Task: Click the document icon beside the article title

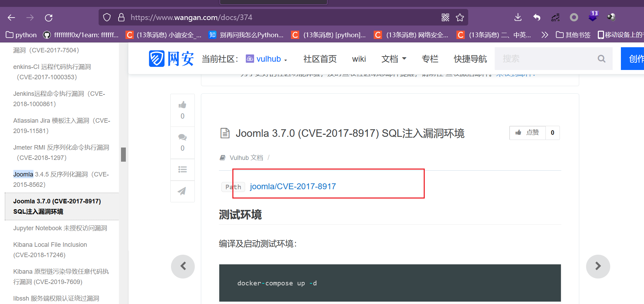Action: [225, 133]
